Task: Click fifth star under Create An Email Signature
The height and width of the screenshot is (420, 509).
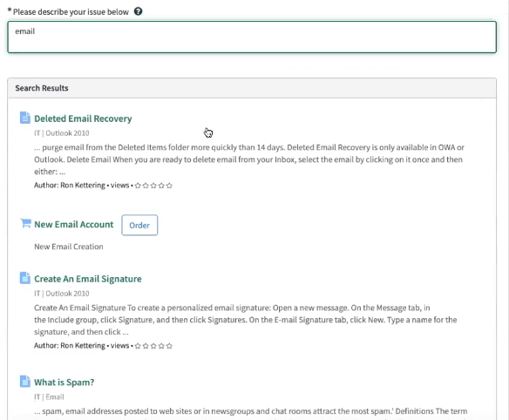Action: click(169, 346)
